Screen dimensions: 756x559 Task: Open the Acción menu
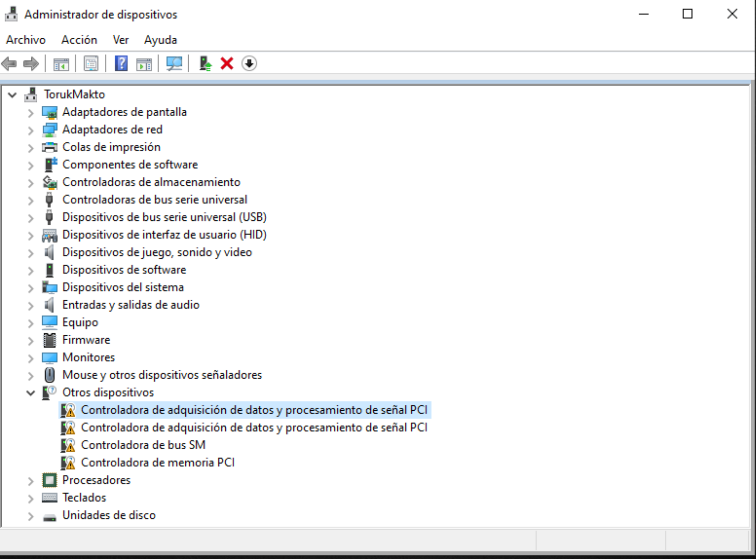pyautogui.click(x=79, y=40)
